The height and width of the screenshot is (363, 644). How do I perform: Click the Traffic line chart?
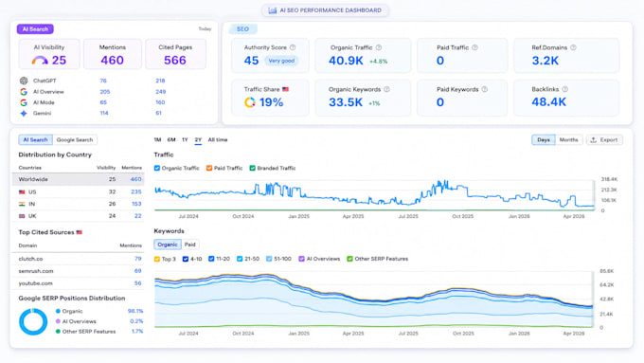[x=374, y=195]
